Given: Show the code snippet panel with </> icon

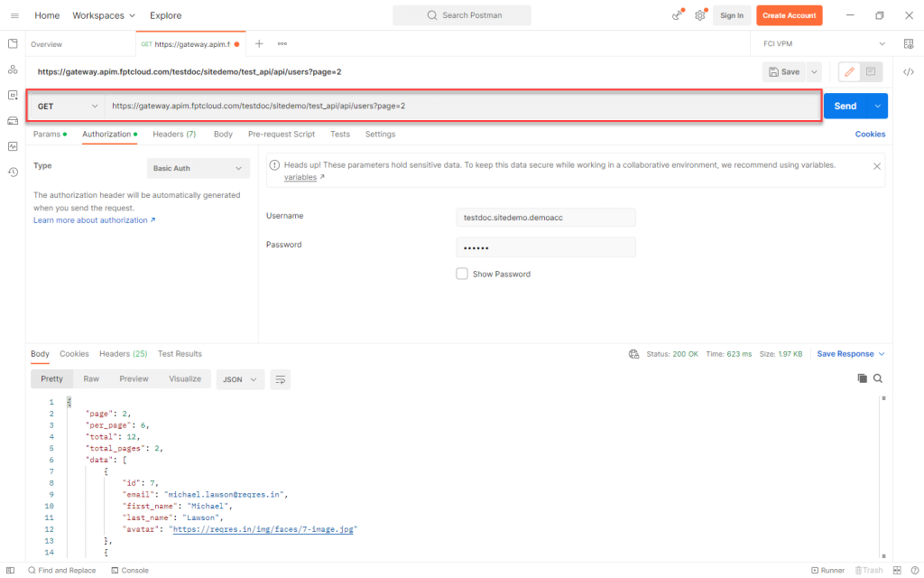Looking at the screenshot, I should point(909,71).
